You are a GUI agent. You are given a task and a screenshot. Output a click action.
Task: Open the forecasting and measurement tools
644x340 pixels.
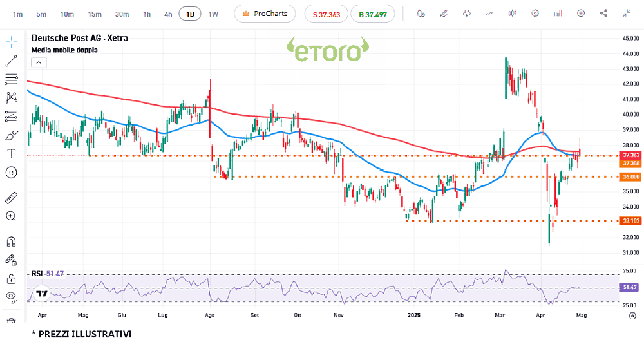(x=12, y=117)
